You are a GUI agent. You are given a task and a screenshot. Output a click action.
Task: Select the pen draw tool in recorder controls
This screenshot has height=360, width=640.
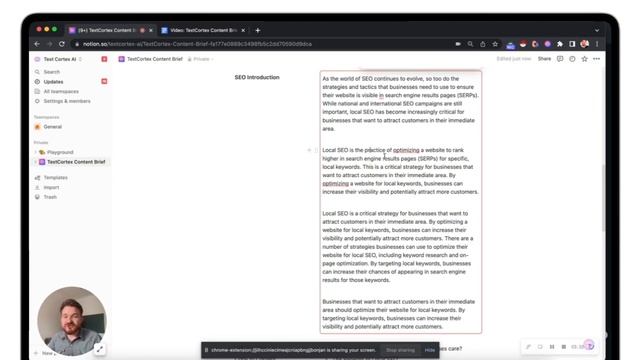528,347
